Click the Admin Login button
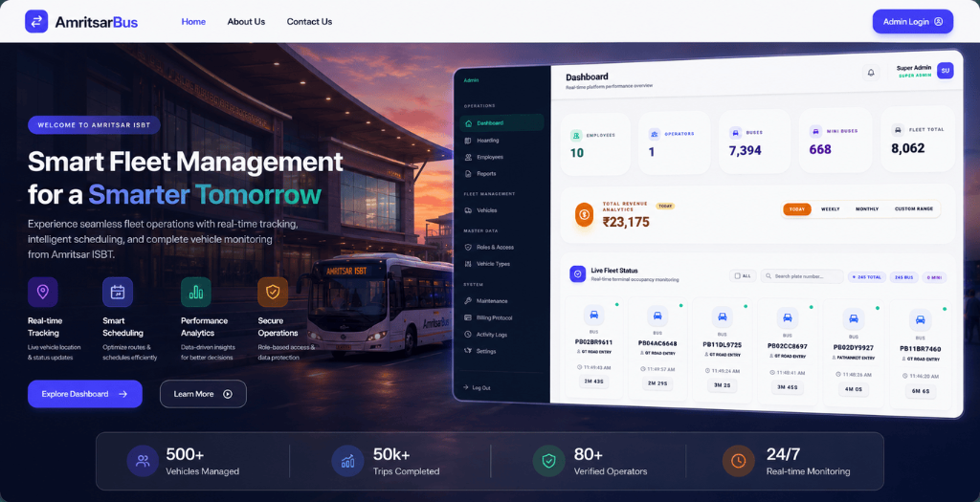The width and height of the screenshot is (980, 502). point(912,21)
